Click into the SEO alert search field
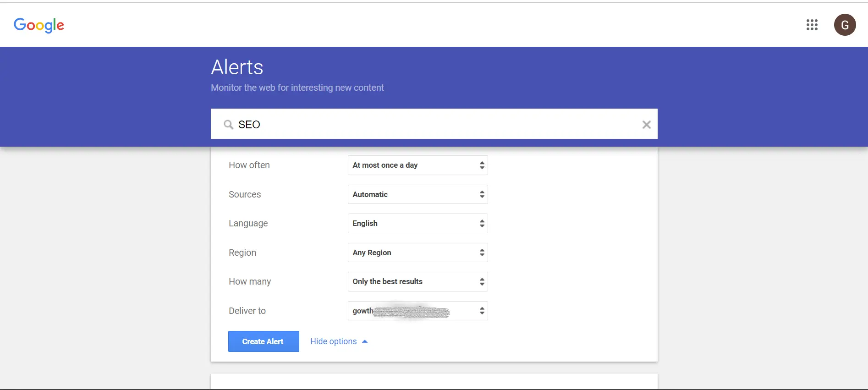 (434, 124)
